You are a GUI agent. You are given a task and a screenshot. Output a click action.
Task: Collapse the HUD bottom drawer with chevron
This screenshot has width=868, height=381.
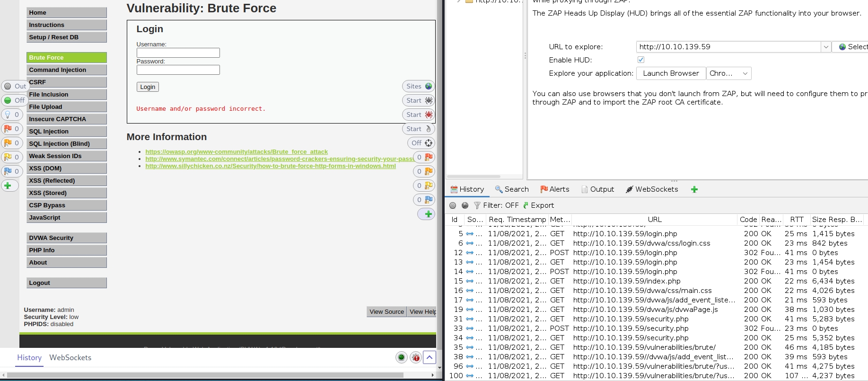point(430,357)
